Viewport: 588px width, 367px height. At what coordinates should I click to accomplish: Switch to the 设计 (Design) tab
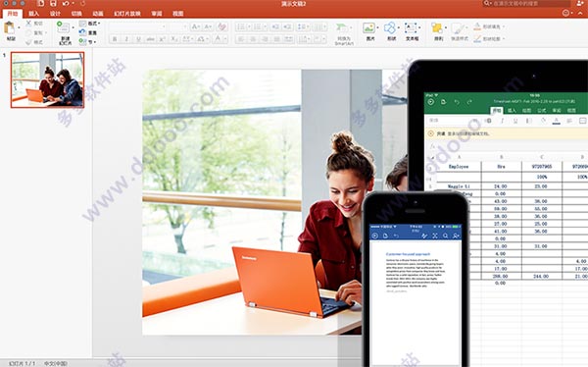[55, 14]
